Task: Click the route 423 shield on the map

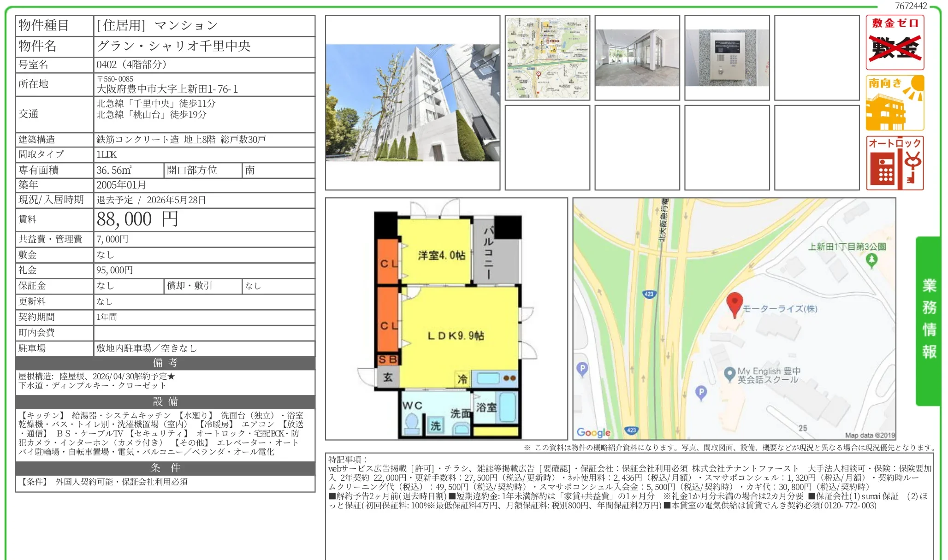Action: [x=649, y=294]
